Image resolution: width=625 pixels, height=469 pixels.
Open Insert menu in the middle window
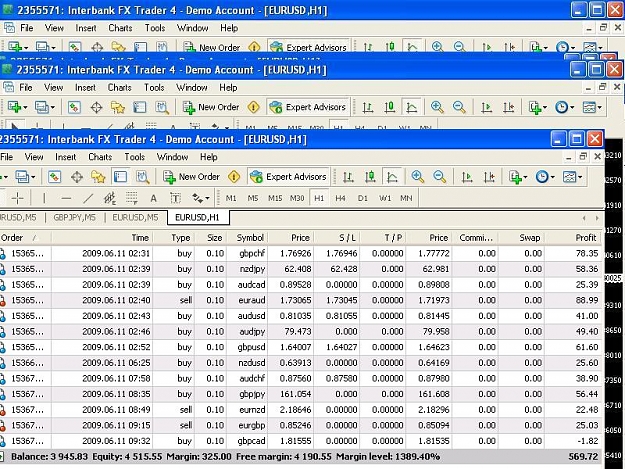click(x=85, y=88)
